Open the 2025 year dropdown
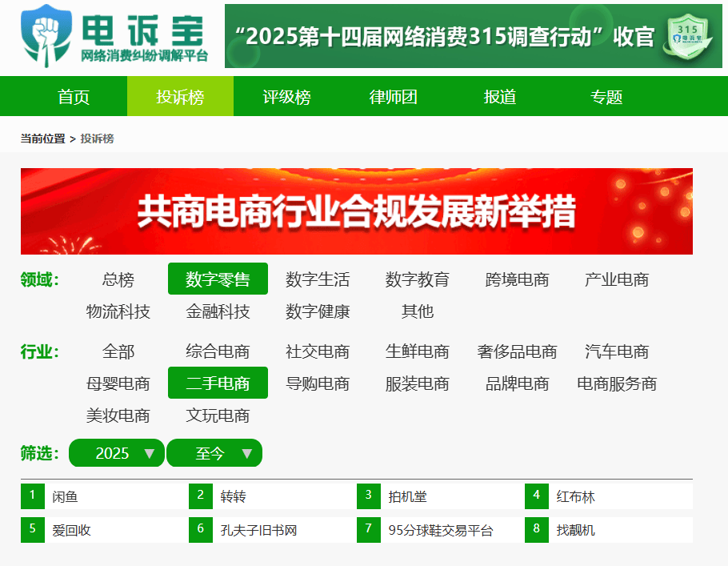728x566 pixels. (x=116, y=453)
